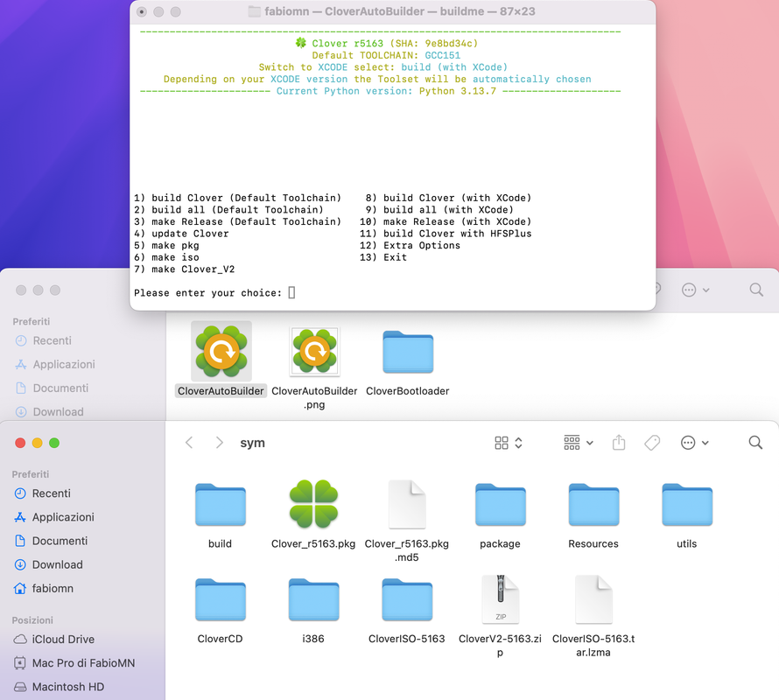Close the sym Finder window
779x700 pixels.
(20, 443)
